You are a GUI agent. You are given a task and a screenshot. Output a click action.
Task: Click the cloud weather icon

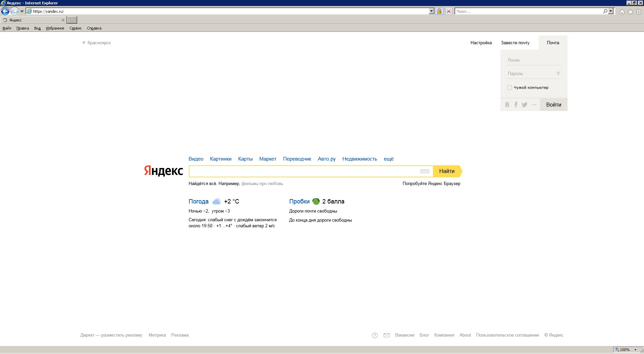click(x=217, y=201)
